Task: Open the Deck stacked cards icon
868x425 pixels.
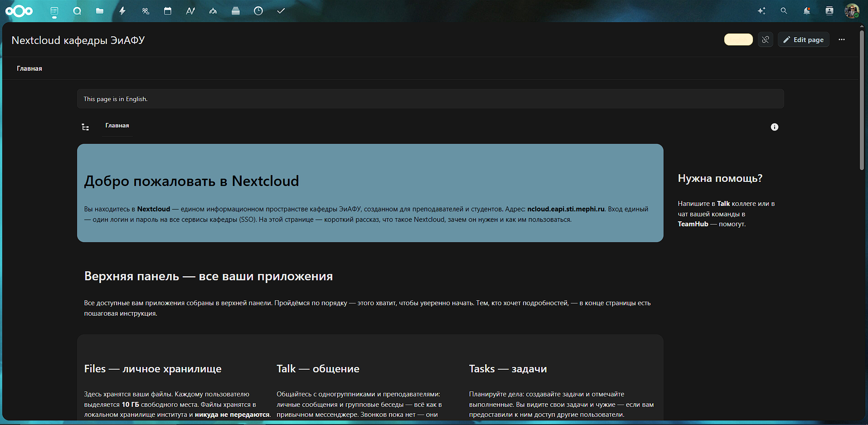Action: coord(236,11)
